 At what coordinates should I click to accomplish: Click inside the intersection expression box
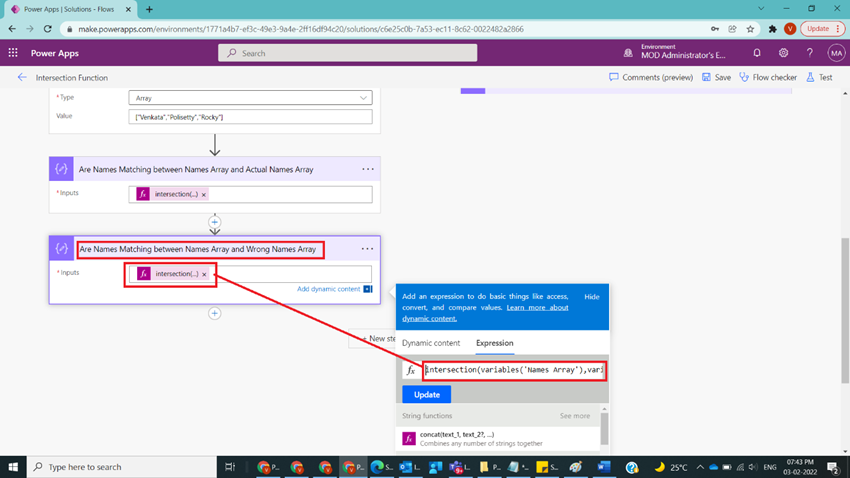click(514, 370)
